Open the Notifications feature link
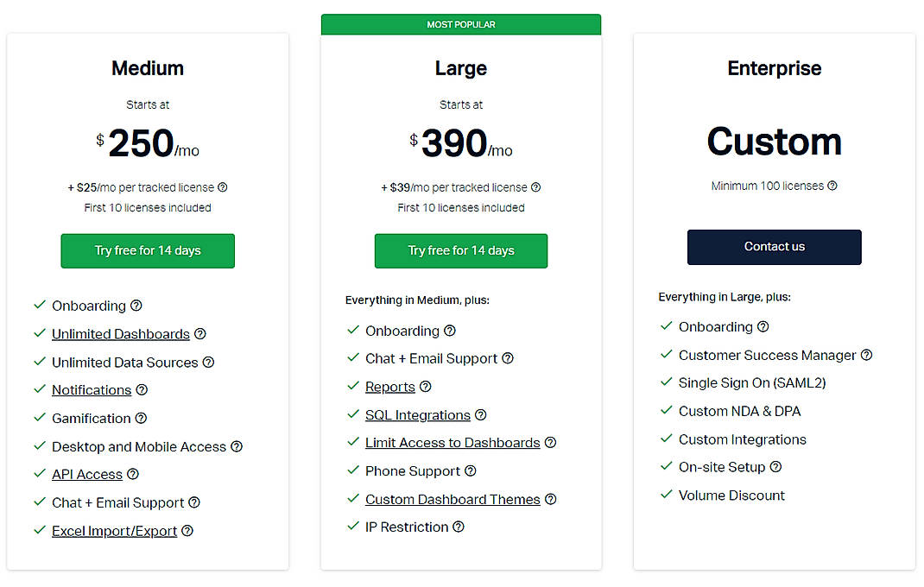Image resolution: width=924 pixels, height=587 pixels. point(92,390)
